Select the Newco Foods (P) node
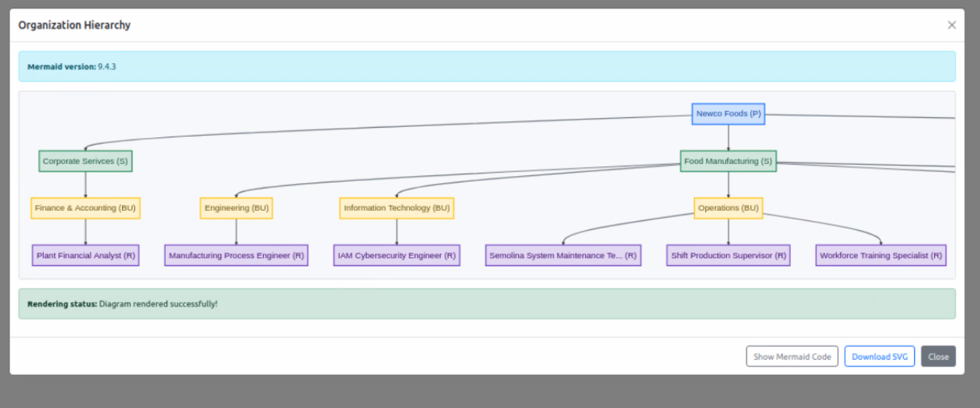Image resolution: width=980 pixels, height=408 pixels. [x=728, y=113]
